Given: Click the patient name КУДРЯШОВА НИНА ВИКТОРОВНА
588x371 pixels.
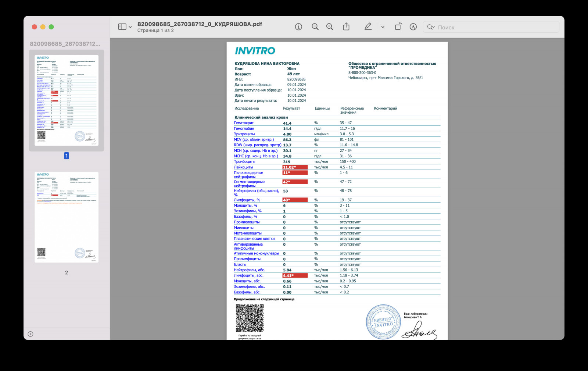Looking at the screenshot, I should pos(267,64).
